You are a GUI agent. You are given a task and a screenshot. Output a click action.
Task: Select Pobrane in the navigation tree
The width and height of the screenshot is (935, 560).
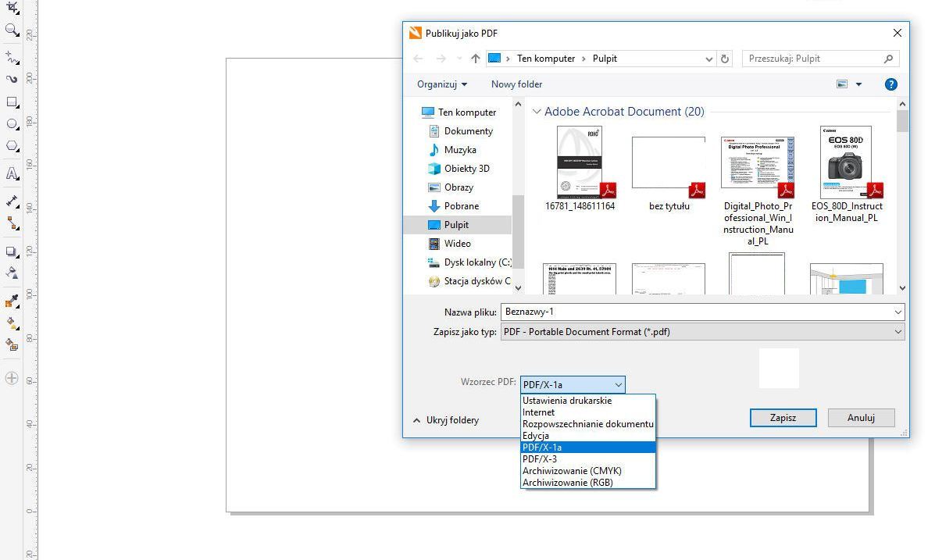pos(461,206)
